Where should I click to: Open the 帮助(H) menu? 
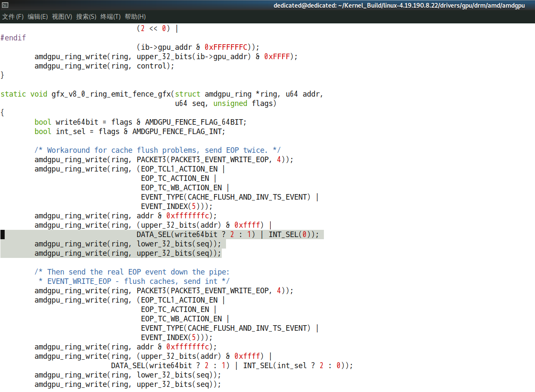[x=135, y=17]
